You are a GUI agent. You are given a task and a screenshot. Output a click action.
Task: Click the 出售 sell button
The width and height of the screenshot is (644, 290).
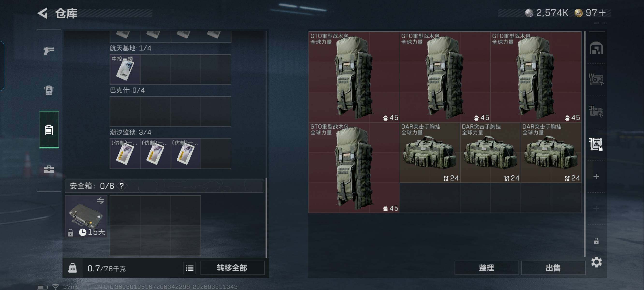click(553, 268)
